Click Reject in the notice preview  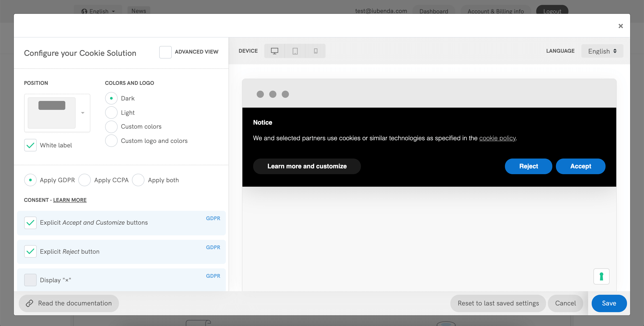point(528,166)
